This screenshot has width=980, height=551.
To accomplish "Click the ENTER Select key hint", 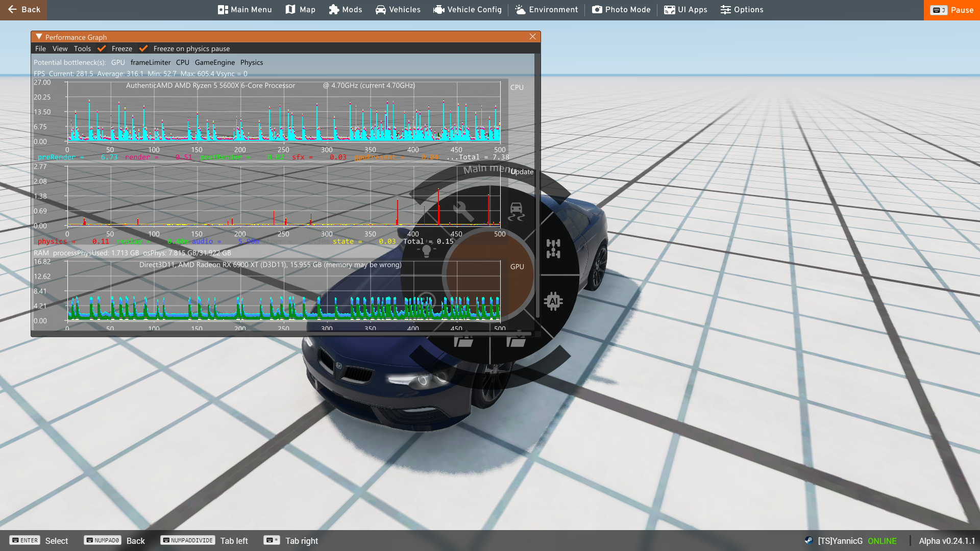I will (39, 541).
